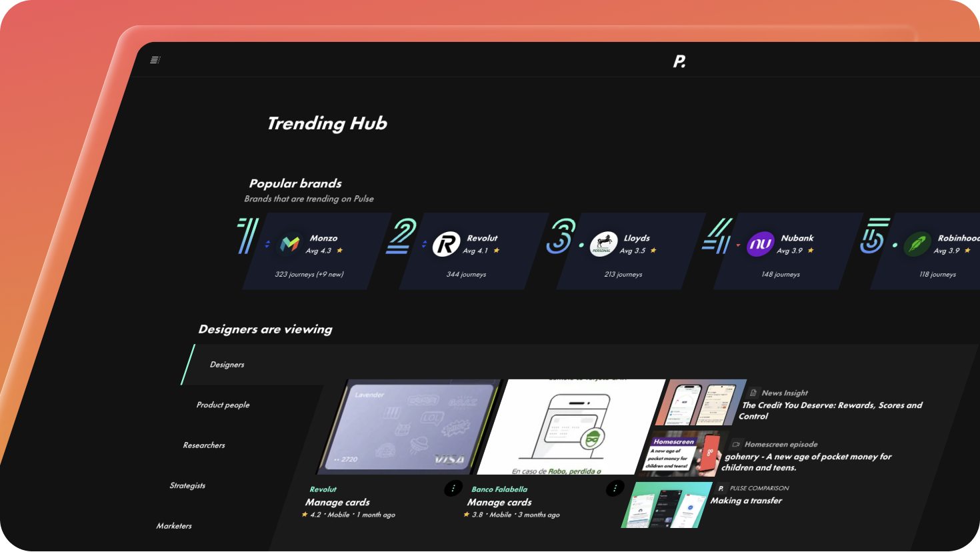Click the Banco Falabella brand label
The width and height of the screenshot is (980, 552).
tap(499, 489)
